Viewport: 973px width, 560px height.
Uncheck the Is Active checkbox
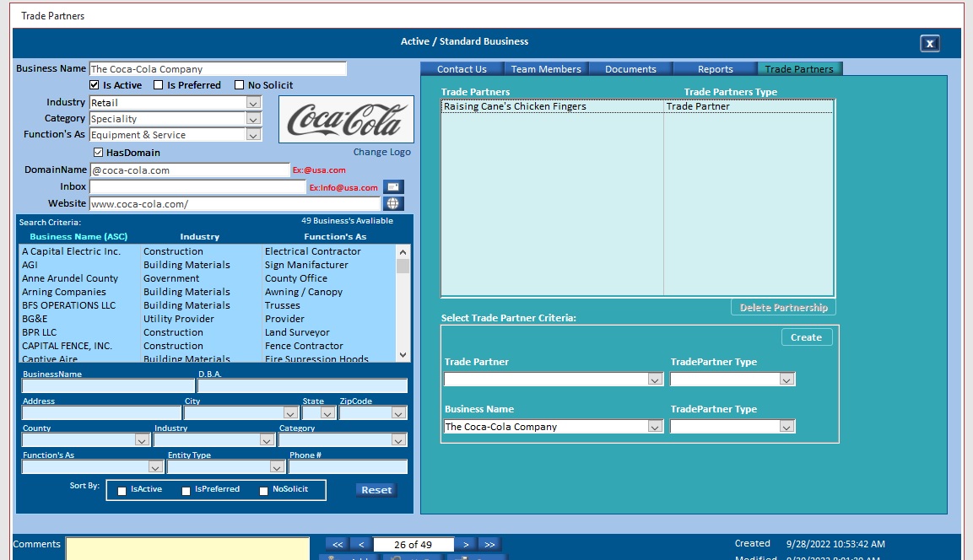click(95, 85)
